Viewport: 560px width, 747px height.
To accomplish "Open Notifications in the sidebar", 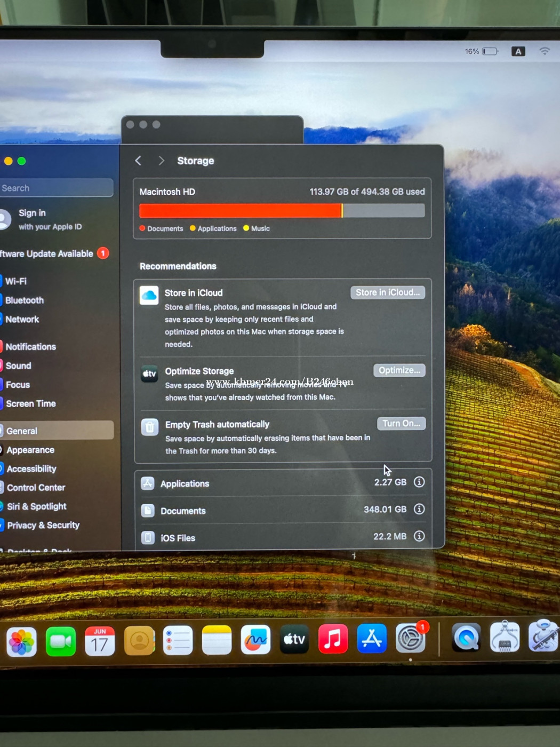I will [x=30, y=347].
